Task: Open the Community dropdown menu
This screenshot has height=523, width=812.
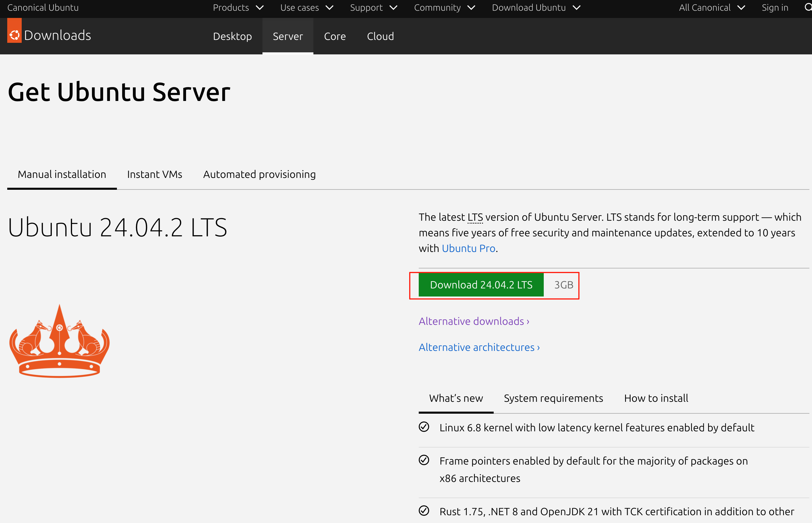Action: [444, 8]
